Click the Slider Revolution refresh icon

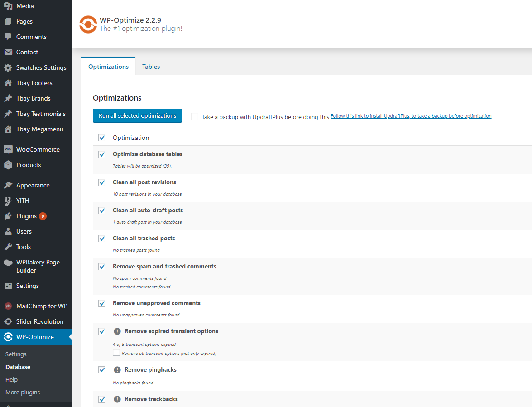8,321
